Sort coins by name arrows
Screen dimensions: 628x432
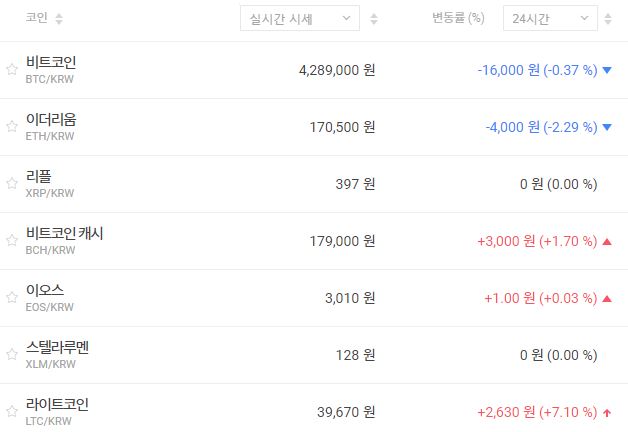[x=58, y=19]
